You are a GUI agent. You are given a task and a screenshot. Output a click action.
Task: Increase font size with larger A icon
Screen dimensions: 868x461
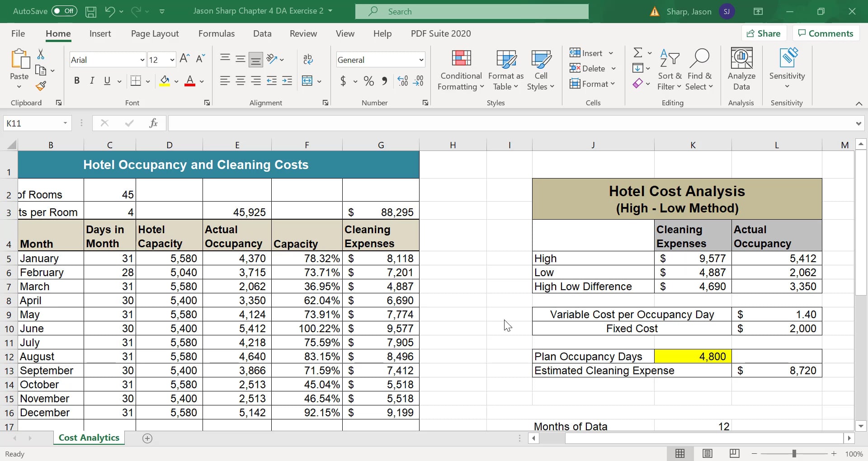point(184,58)
